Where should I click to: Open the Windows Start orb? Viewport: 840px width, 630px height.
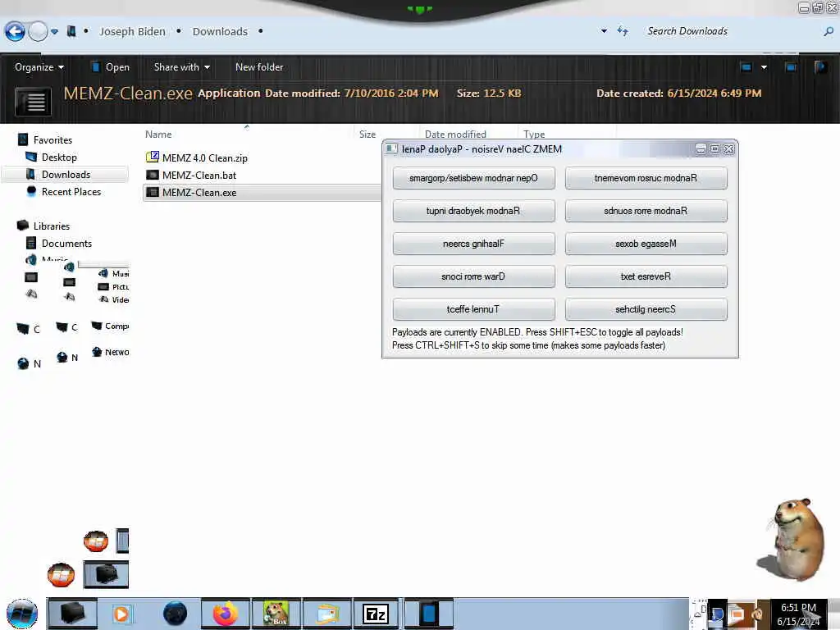pyautogui.click(x=22, y=614)
